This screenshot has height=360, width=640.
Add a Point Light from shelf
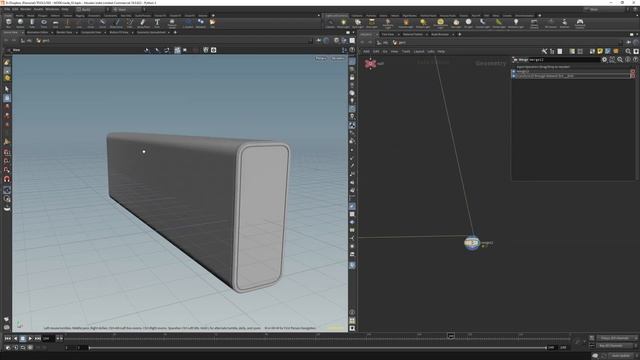click(x=344, y=23)
